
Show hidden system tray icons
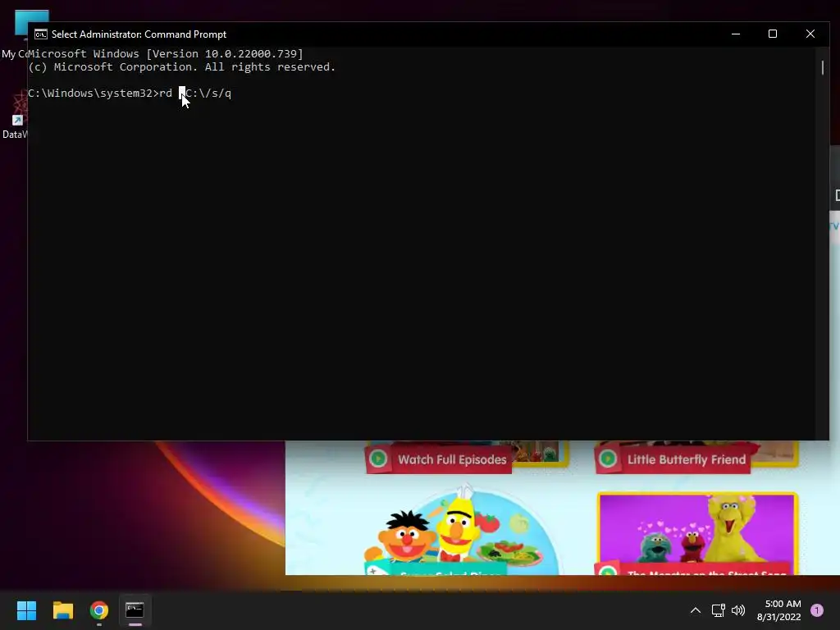tap(696, 610)
